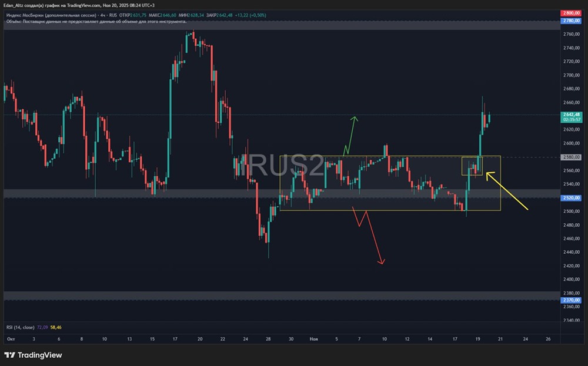Click the 2700,00 price axis label
This screenshot has width=588, height=366.
click(572, 75)
